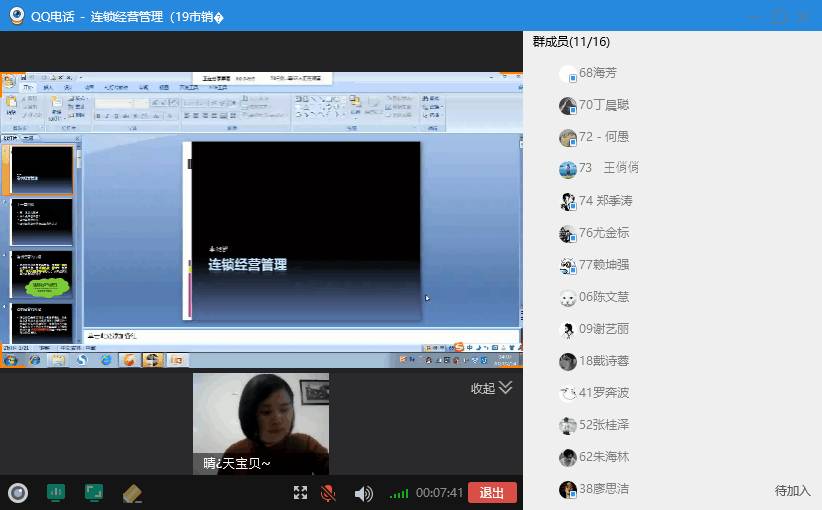Start screen share with green frame icon

click(94, 492)
